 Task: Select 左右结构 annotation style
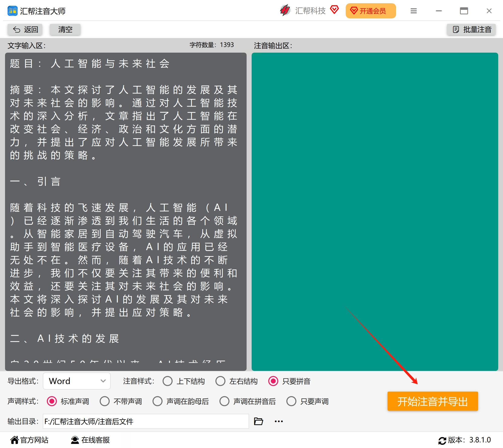(220, 381)
